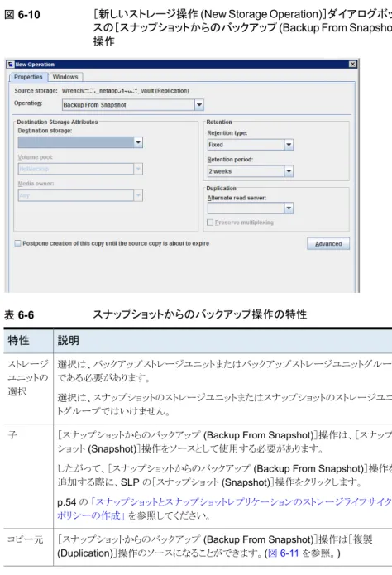
Task: Click the Fixed retention type field
Action: pyautogui.click(x=246, y=145)
